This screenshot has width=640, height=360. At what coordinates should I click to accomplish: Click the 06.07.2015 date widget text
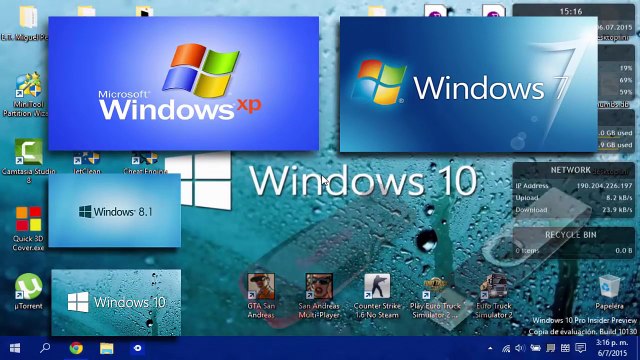614,27
